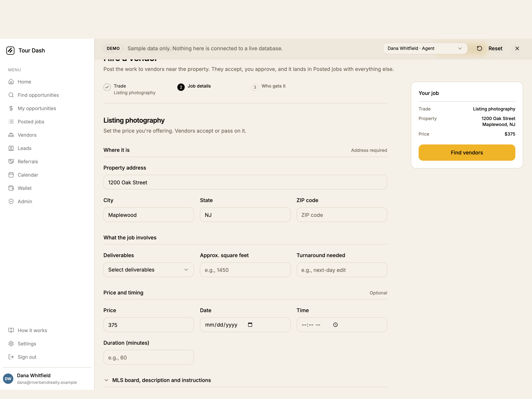Open the Select deliverables dropdown
Viewport: 532px width, 399px height.
point(149,270)
